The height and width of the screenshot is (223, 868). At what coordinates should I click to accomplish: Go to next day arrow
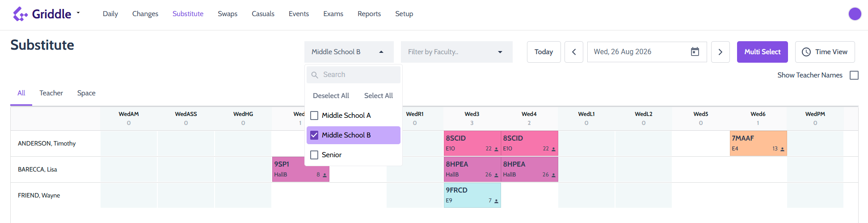[721, 52]
